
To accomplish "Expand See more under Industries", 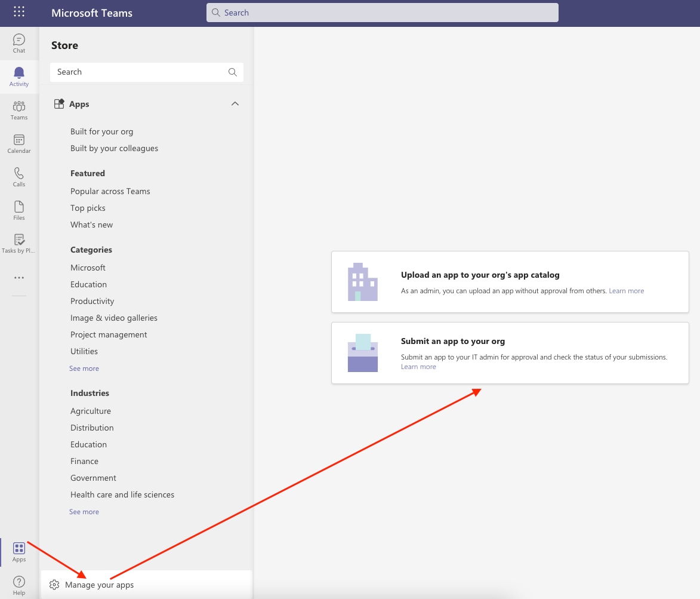I will pos(84,511).
